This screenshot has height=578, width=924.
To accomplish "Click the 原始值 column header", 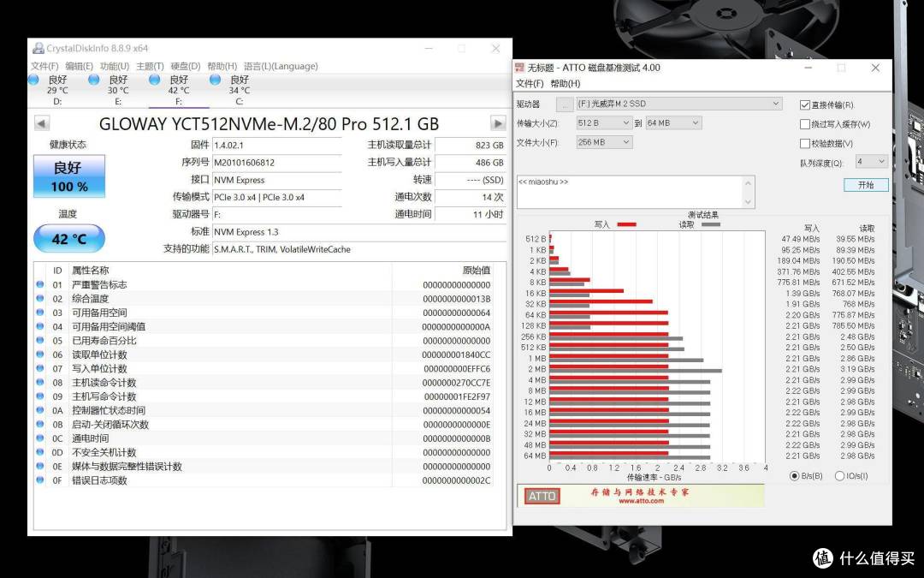I will tap(477, 270).
